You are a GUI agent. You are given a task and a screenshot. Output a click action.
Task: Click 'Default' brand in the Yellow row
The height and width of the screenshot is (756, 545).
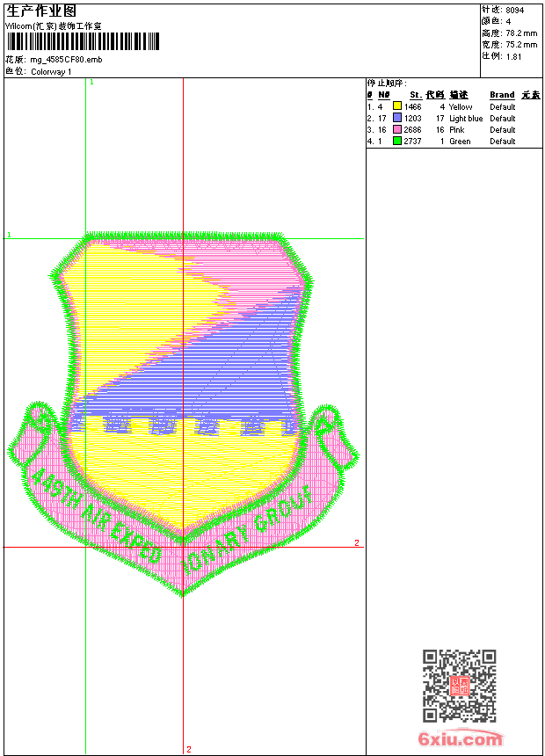(x=503, y=107)
